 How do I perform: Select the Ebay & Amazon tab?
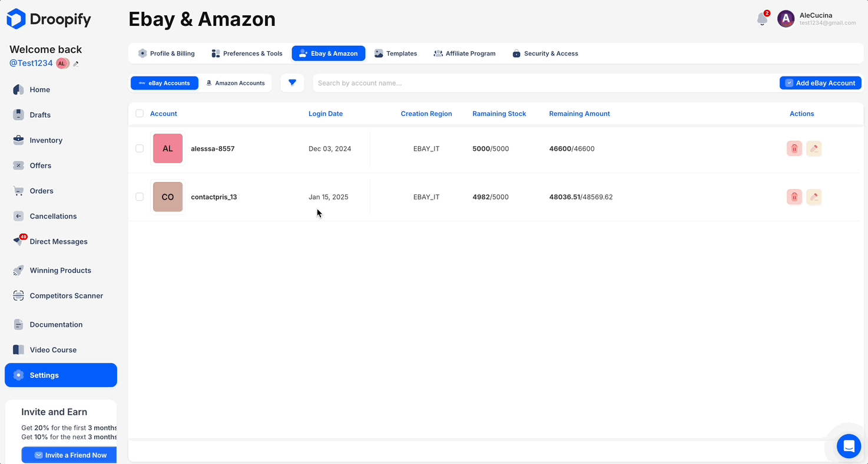click(329, 54)
